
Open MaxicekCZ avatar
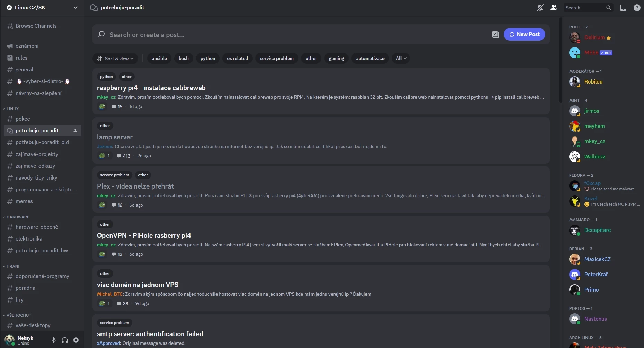click(x=575, y=259)
